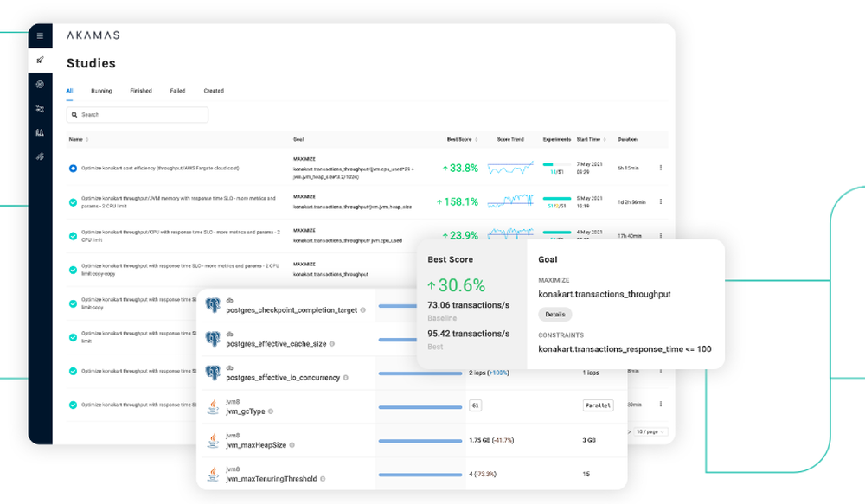Viewport: 865px width, 504px height.
Task: Click the green up arrow beside 30.6%
Action: tap(432, 285)
